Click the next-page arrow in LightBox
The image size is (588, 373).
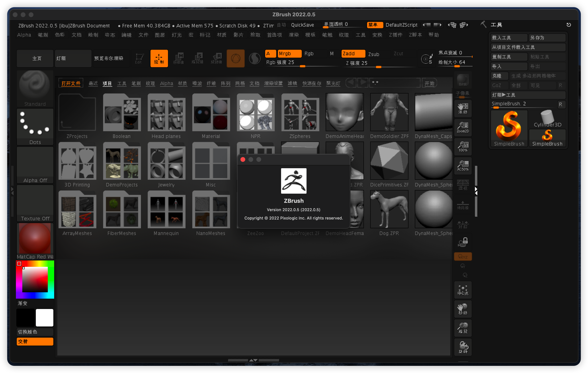363,83
